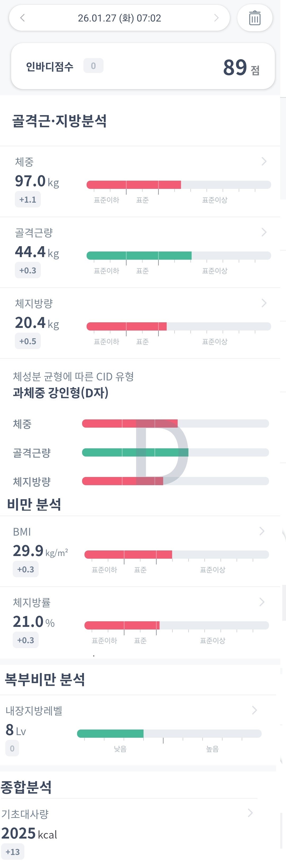
Task: Expand BMI details chevron
Action: [x=262, y=531]
